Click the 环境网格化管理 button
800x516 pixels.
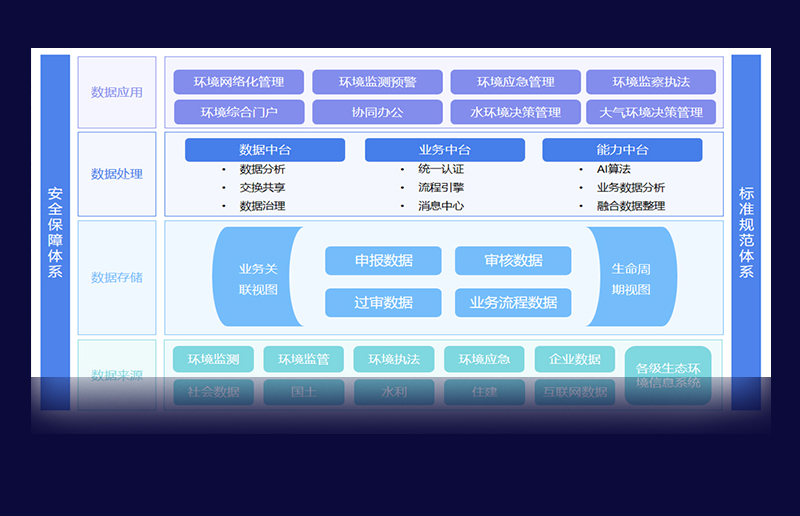239,82
